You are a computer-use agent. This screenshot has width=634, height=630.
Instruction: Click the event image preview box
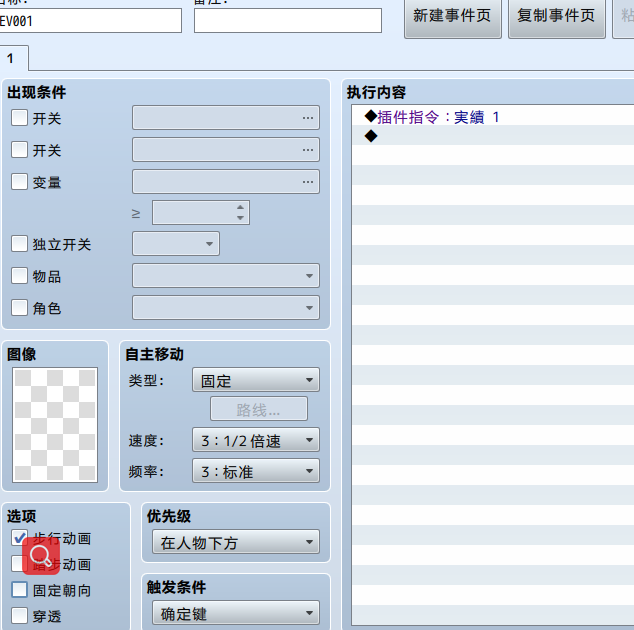55,425
